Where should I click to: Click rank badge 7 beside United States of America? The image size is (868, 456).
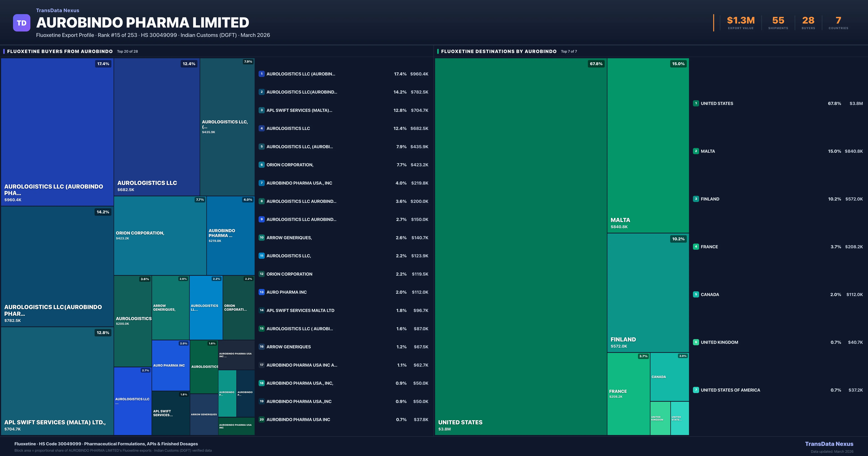pyautogui.click(x=696, y=390)
